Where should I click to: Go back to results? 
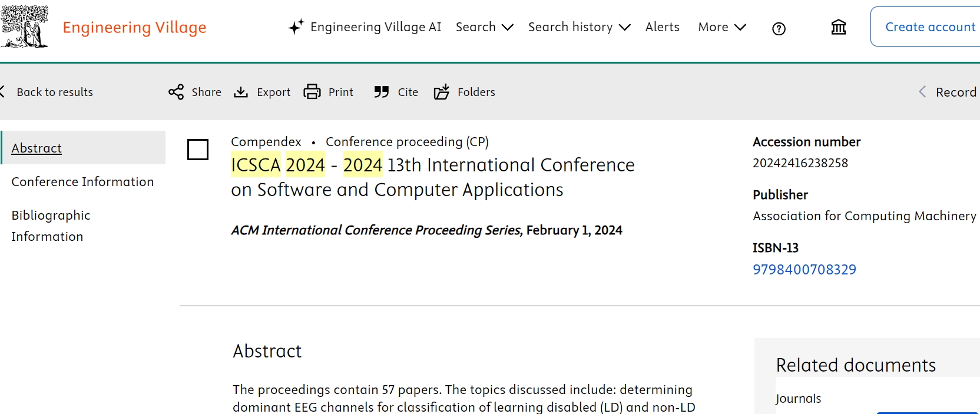54,92
